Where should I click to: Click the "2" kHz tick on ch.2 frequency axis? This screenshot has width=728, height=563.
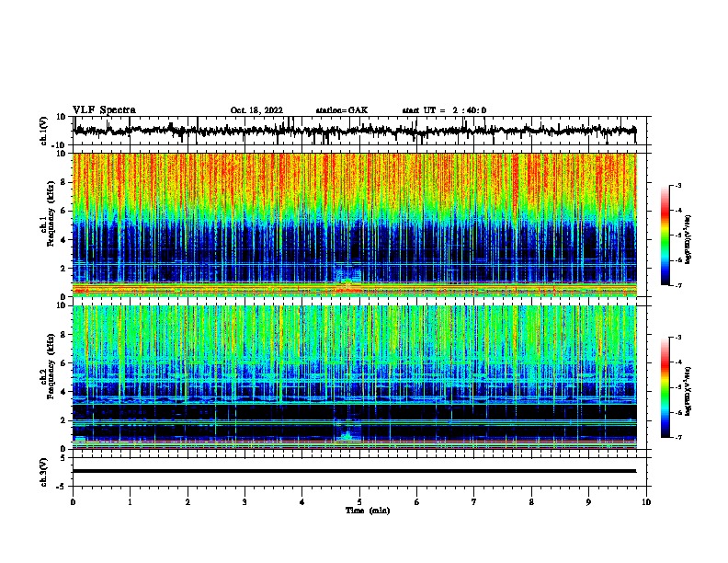(x=63, y=420)
